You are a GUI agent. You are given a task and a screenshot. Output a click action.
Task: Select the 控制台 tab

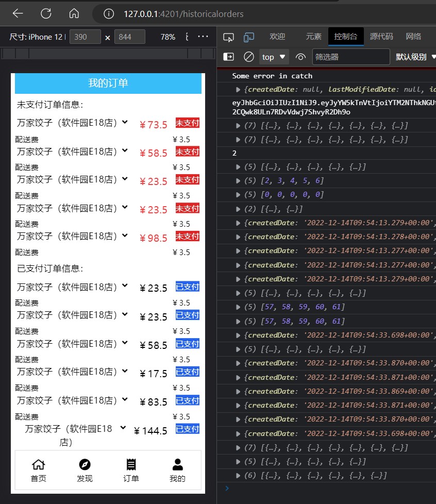[346, 37]
